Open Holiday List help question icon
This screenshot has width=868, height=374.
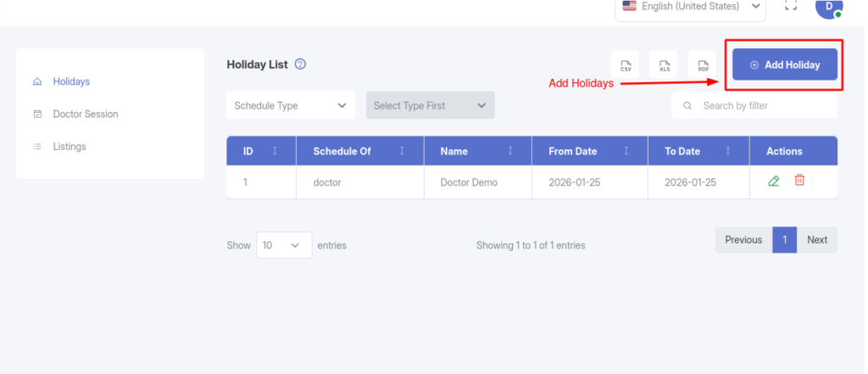pyautogui.click(x=300, y=64)
